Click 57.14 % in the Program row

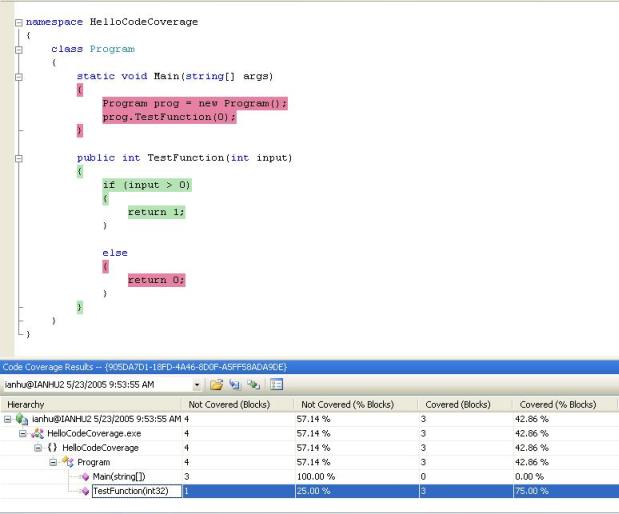click(313, 462)
